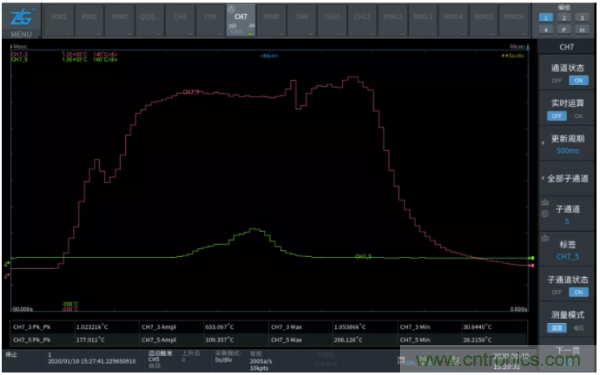
Task: Click the keyboard icon above 子通道 knob
Action: tap(545, 202)
